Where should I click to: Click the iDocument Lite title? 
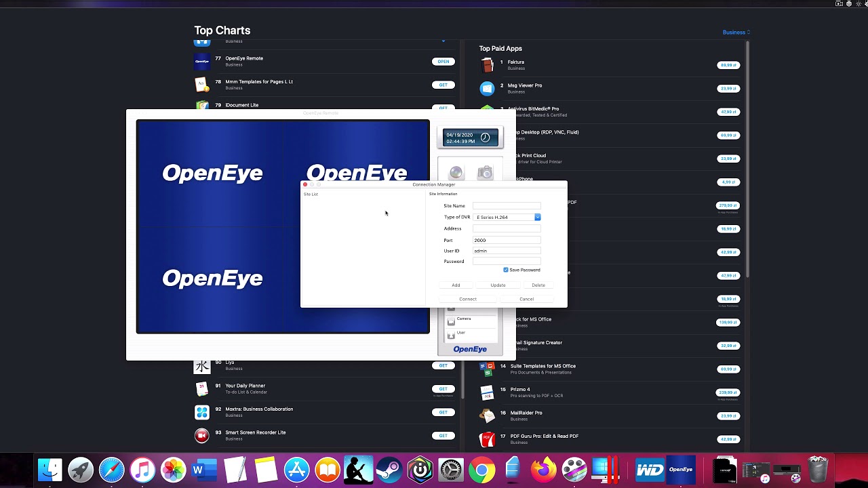pyautogui.click(x=242, y=105)
